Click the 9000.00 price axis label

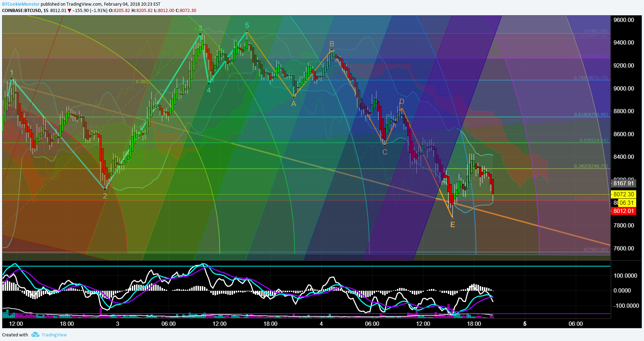(624, 88)
